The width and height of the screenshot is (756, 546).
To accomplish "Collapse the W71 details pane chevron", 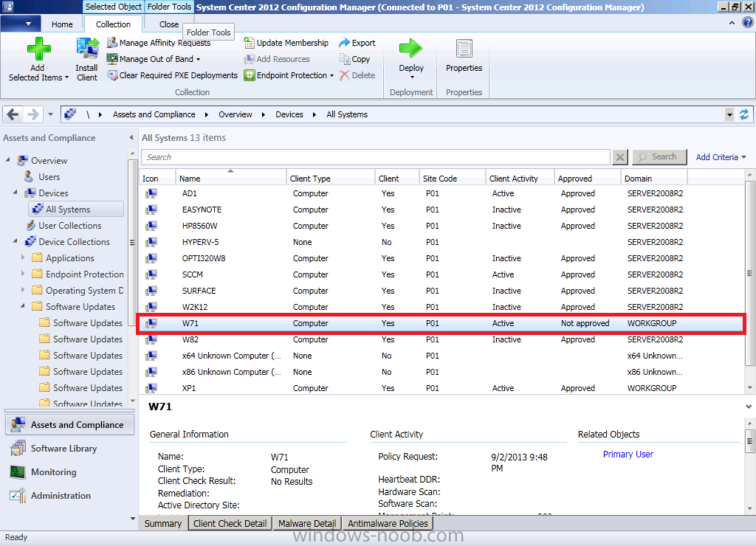I will coord(749,407).
